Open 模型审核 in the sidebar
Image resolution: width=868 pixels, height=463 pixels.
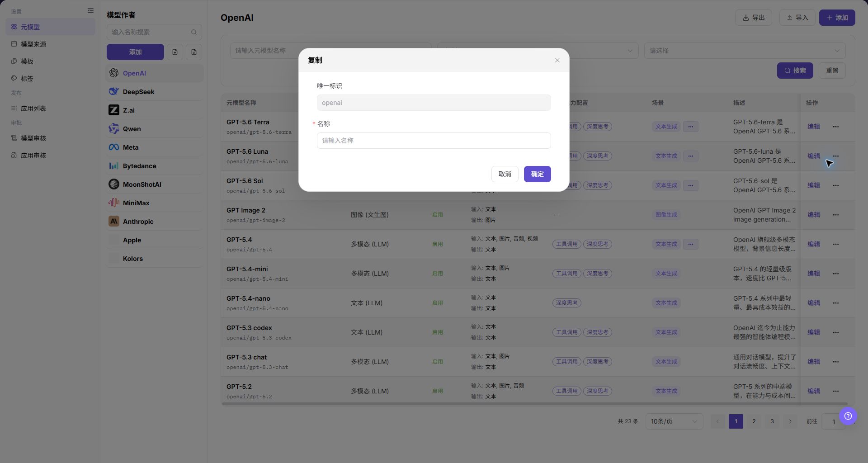click(50, 138)
